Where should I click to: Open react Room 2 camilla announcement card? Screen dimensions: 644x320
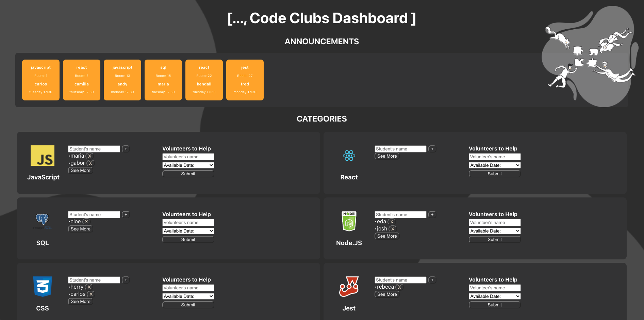point(82,80)
